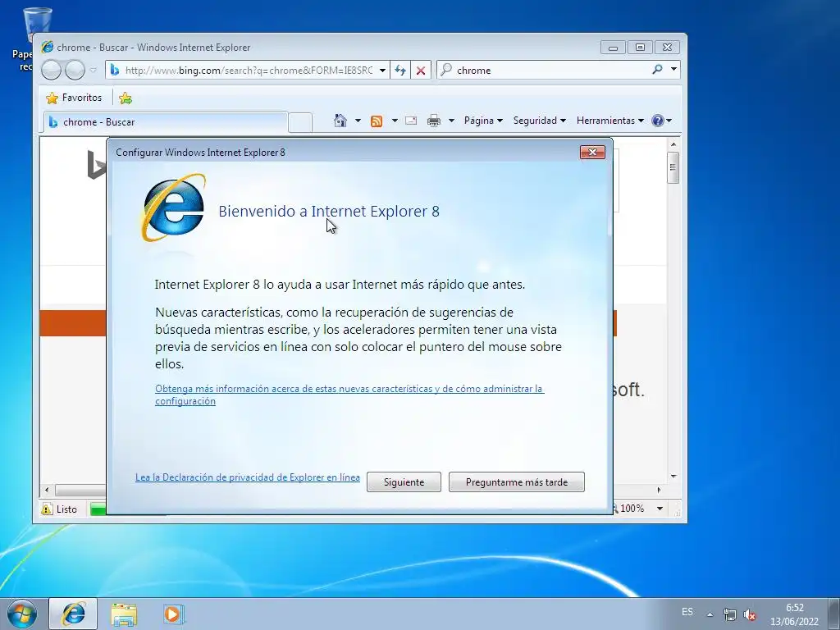Expand the feeds dropdown arrow
The height and width of the screenshot is (630, 840).
395,121
